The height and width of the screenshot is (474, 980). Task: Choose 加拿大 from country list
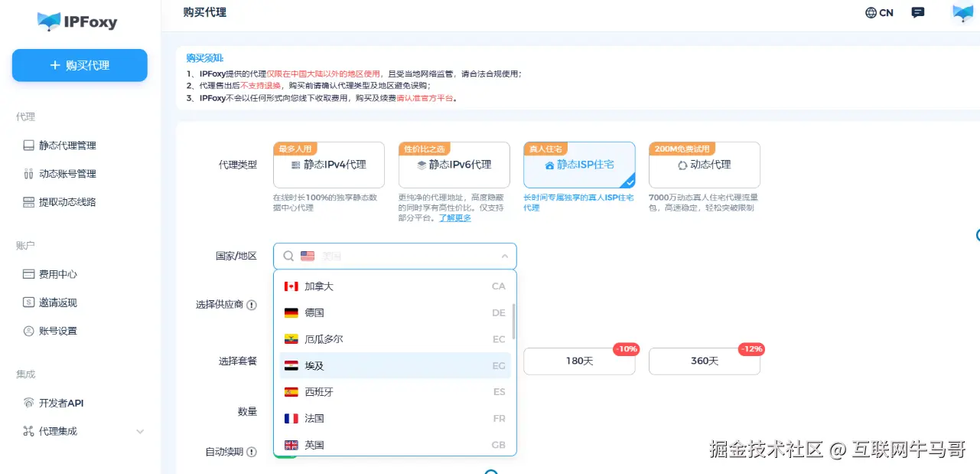point(395,286)
